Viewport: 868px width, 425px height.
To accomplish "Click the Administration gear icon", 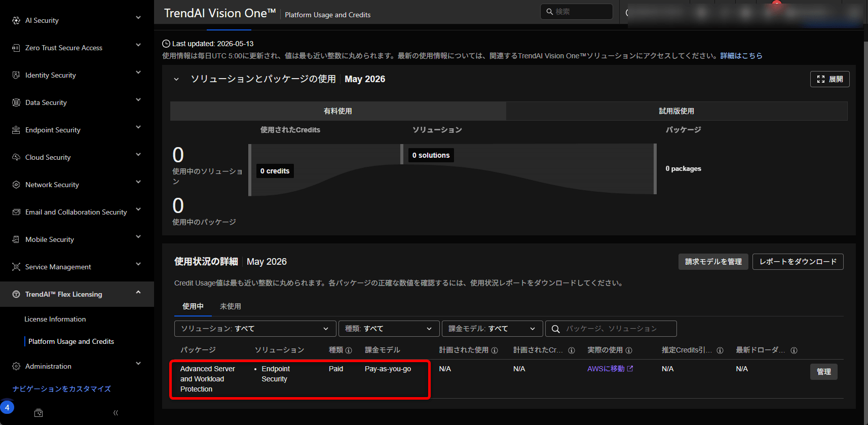I will [x=16, y=366].
